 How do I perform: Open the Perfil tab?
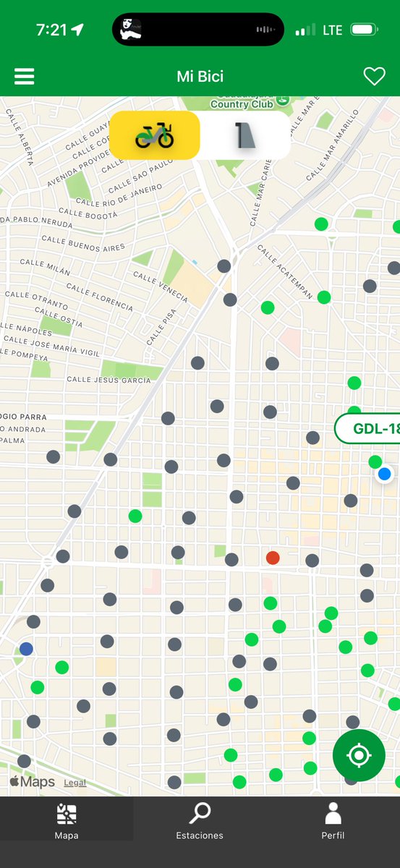click(333, 821)
